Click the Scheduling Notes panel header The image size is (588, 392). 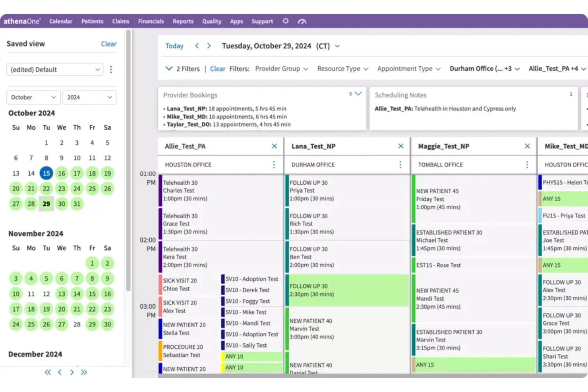400,95
